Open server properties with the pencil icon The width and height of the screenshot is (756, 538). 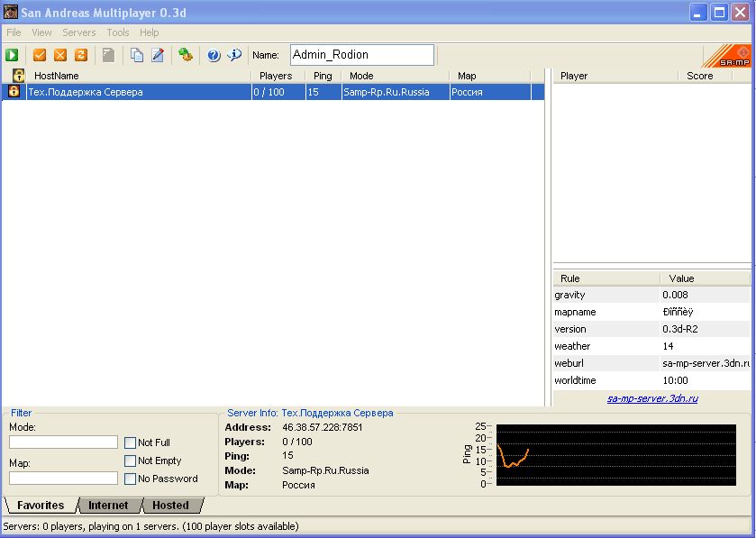point(158,55)
